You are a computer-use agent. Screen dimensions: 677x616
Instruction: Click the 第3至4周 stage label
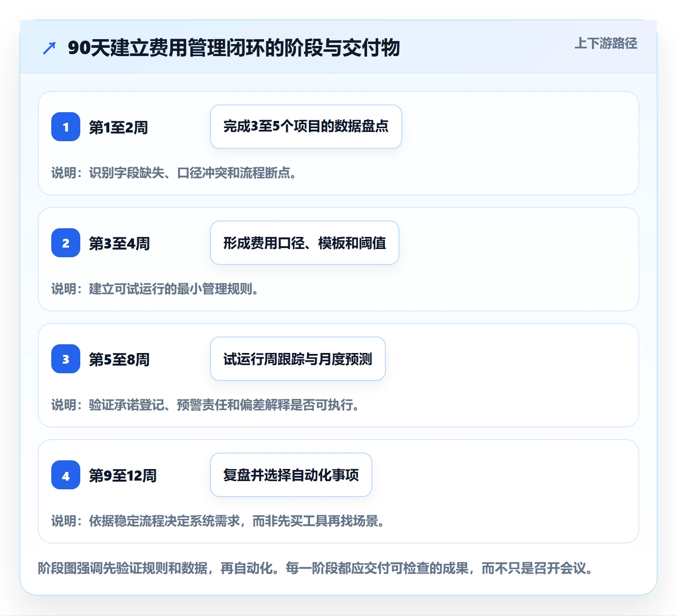(x=119, y=243)
